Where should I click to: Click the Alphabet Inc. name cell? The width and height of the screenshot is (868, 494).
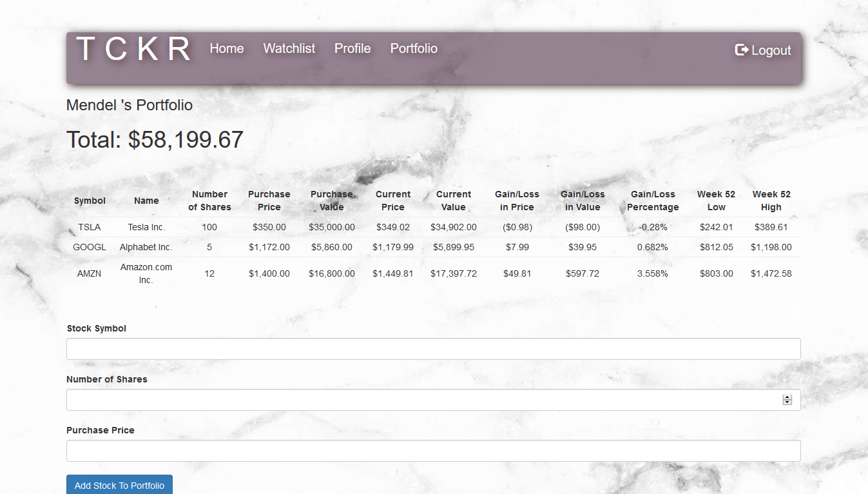coord(146,247)
